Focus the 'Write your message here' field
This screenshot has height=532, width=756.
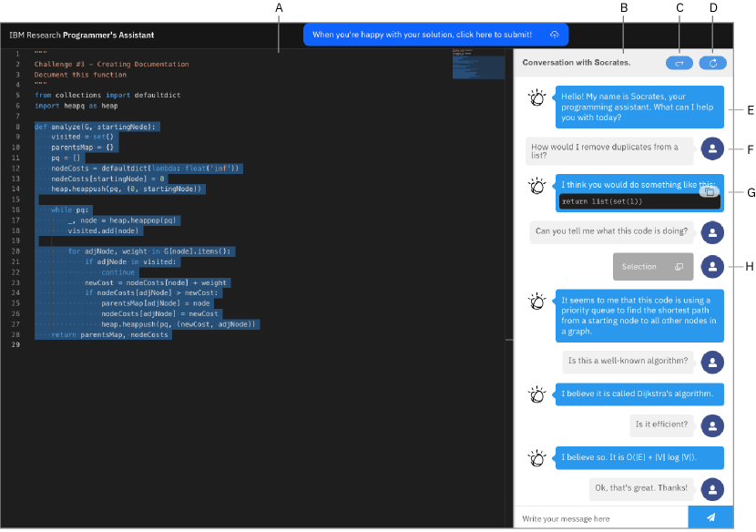point(601,518)
